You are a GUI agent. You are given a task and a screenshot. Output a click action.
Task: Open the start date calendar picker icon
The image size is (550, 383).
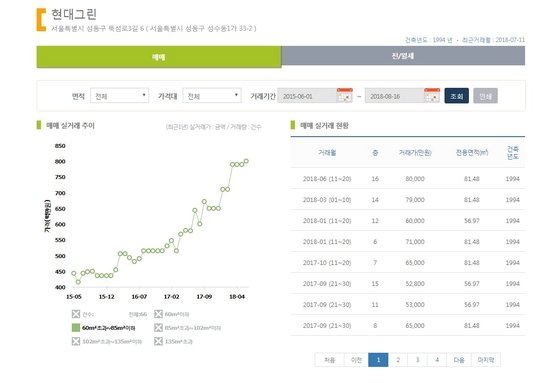344,95
